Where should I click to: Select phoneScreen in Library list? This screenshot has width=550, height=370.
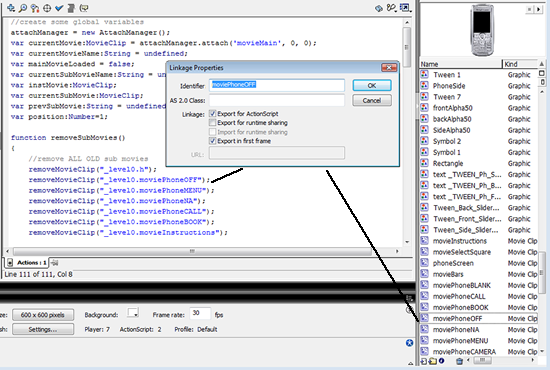click(x=479, y=263)
